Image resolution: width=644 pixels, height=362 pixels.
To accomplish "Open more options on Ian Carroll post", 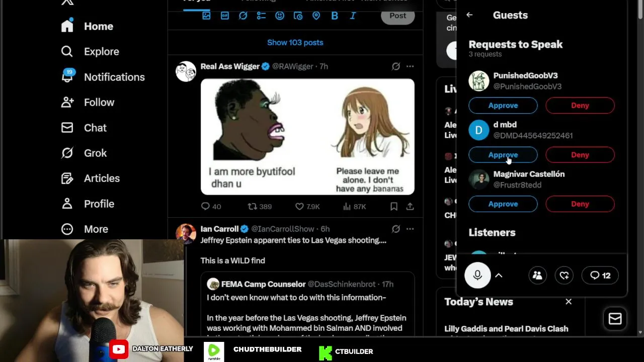I will click(x=410, y=229).
